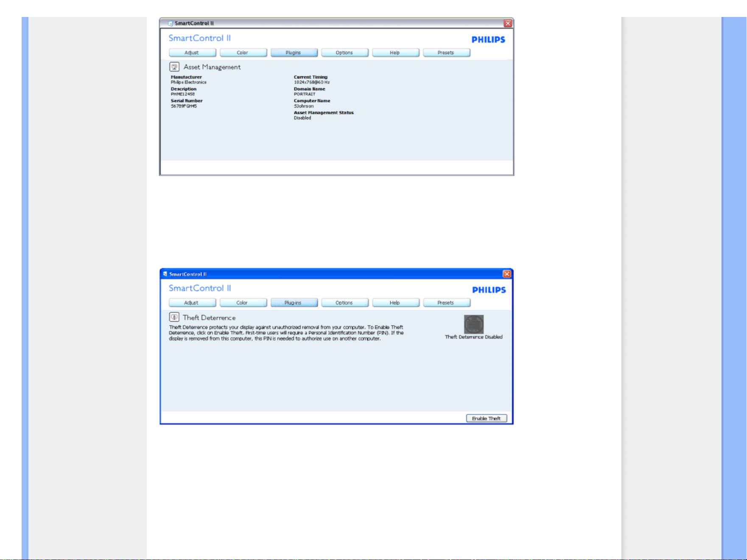The image size is (747, 560).
Task: Open Color tab in Theft Deterrence window
Action: tap(243, 303)
